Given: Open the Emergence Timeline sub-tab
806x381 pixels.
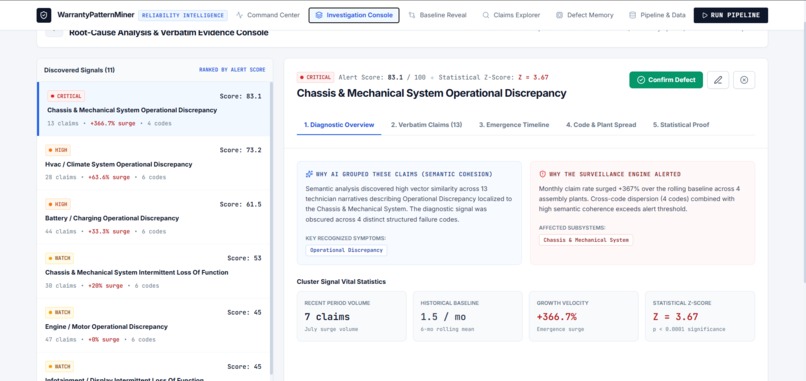Looking at the screenshot, I should click(514, 124).
